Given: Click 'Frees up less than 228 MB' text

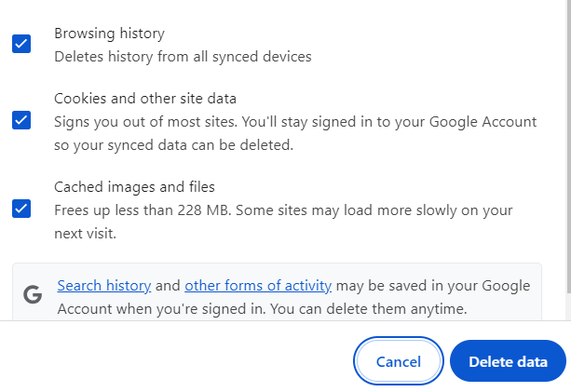Looking at the screenshot, I should (x=143, y=210).
